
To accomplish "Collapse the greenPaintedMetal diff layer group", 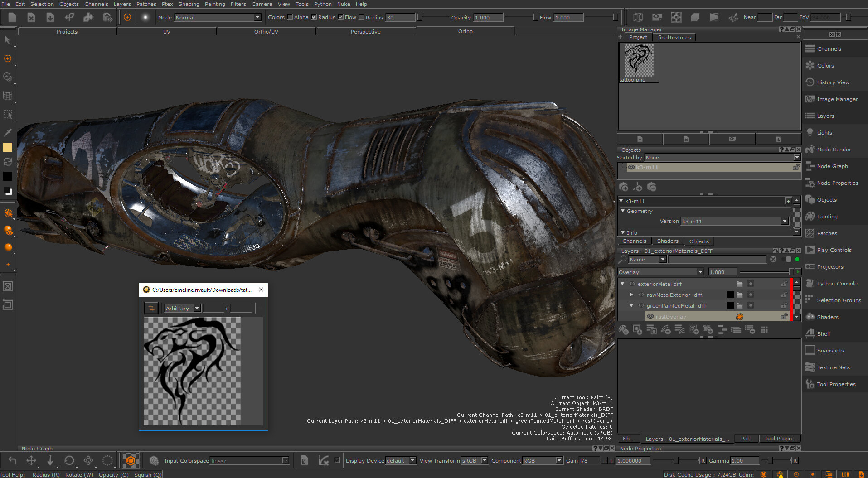I will pos(631,306).
